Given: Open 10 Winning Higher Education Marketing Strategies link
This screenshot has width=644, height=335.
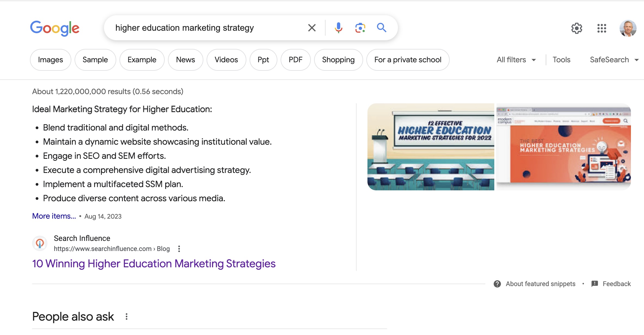Looking at the screenshot, I should pyautogui.click(x=154, y=264).
